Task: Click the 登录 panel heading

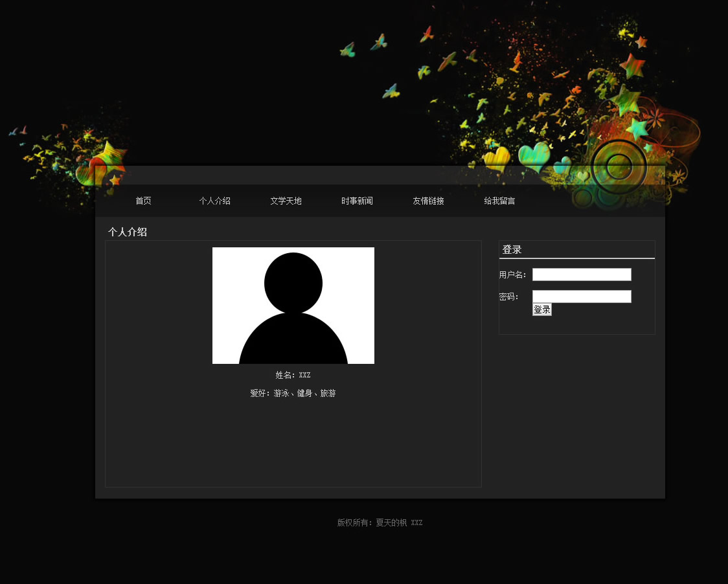Action: tap(512, 250)
